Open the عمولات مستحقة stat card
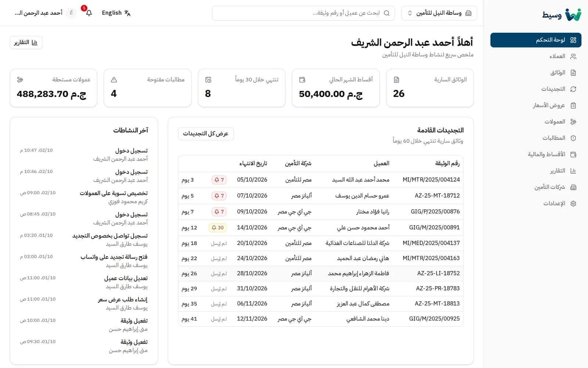Image resolution: width=588 pixels, height=368 pixels. pos(54,88)
